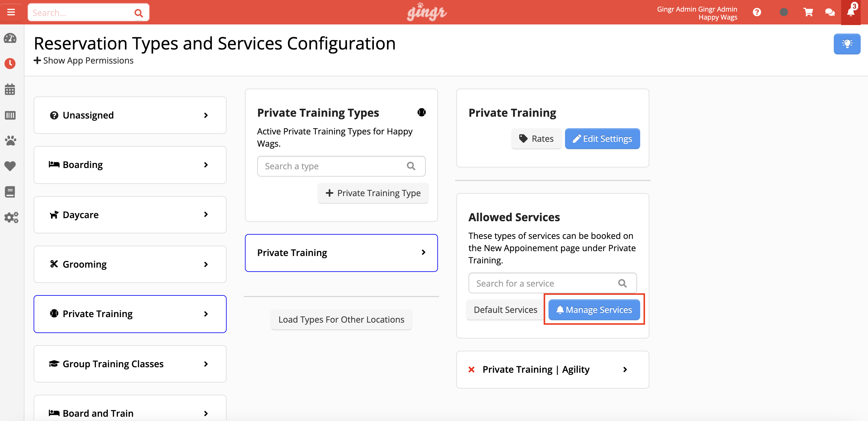The image size is (868, 421).
Task: Click magnifier in Search for a service field
Action: 622,283
